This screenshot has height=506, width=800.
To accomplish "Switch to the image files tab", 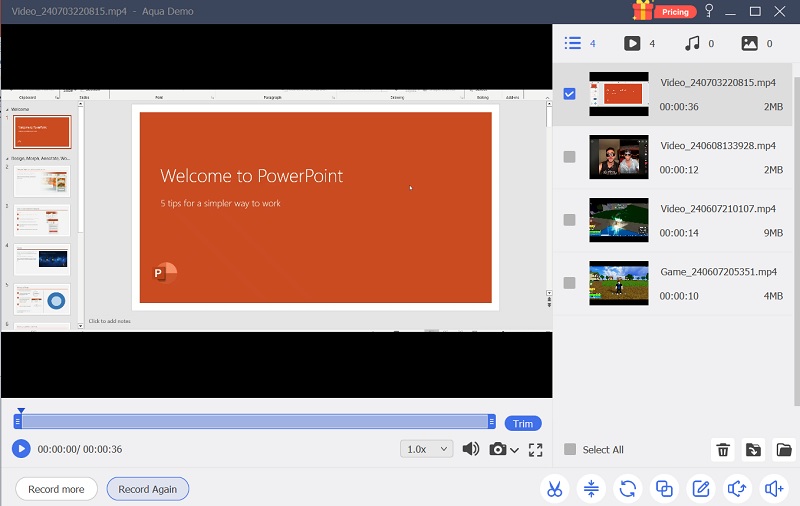I will point(757,43).
